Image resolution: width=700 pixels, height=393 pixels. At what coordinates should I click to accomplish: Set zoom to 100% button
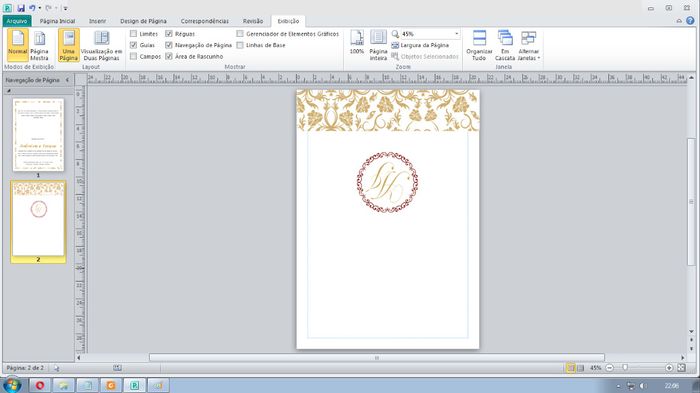357,43
